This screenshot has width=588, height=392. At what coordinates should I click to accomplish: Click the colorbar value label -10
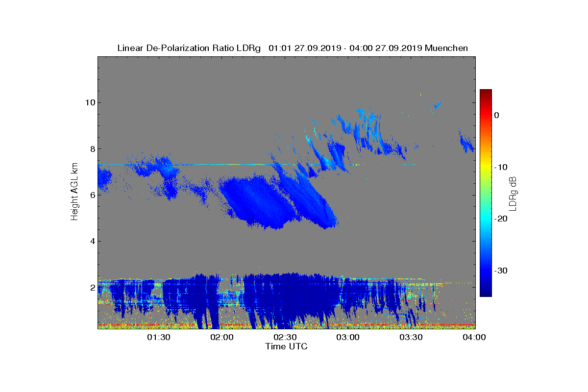[x=500, y=167]
